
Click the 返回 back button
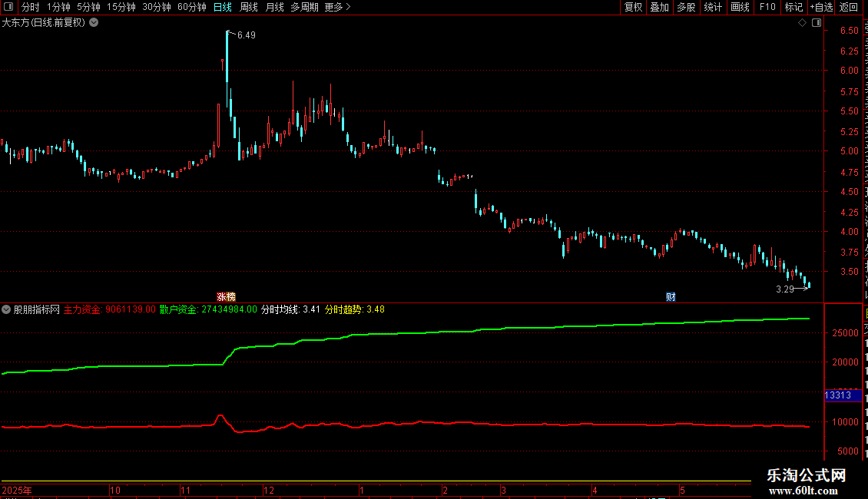849,7
